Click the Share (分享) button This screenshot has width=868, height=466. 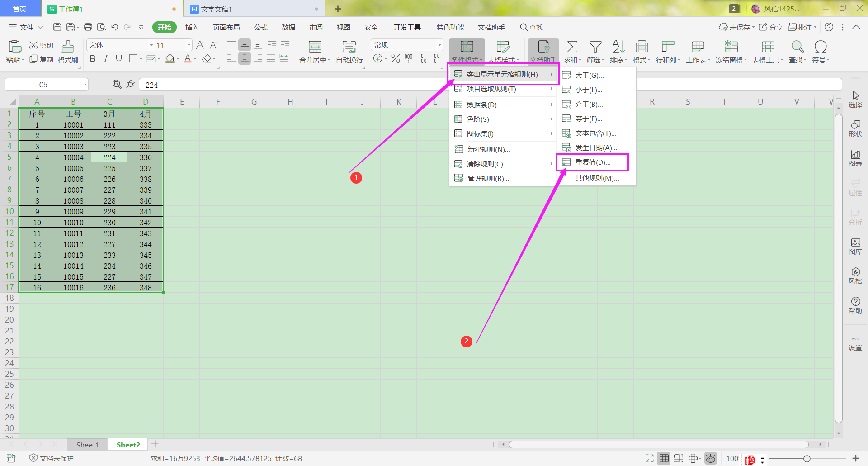[x=771, y=27]
